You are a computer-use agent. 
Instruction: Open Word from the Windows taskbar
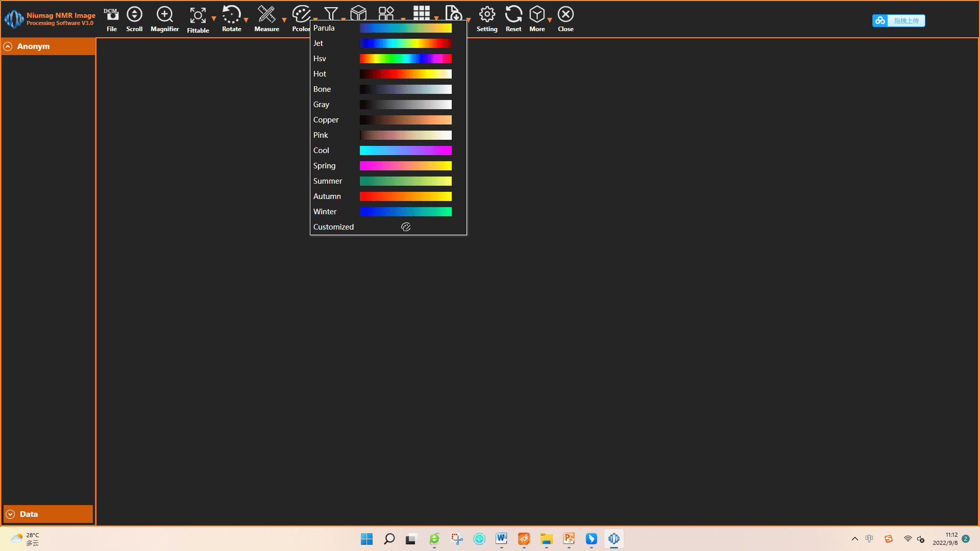501,539
